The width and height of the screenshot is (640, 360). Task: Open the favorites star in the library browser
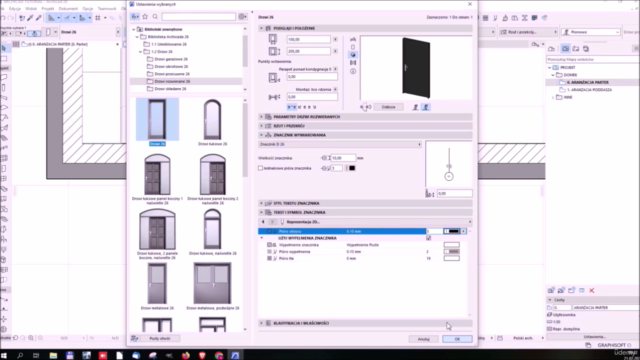[145, 17]
